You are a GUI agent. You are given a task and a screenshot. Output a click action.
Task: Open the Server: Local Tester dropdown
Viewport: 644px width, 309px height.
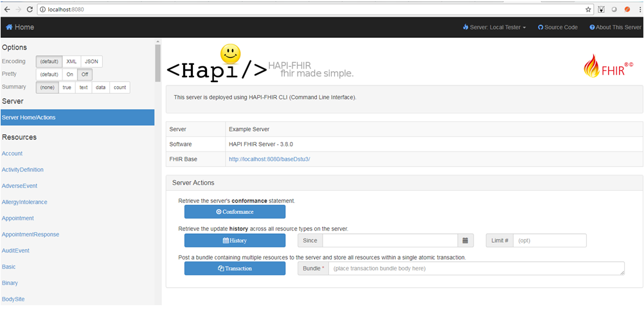click(494, 28)
